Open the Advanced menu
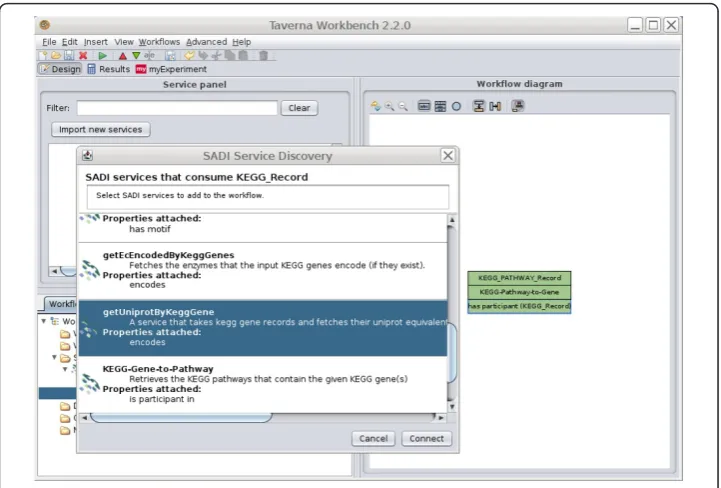721x488 pixels. pyautogui.click(x=206, y=42)
